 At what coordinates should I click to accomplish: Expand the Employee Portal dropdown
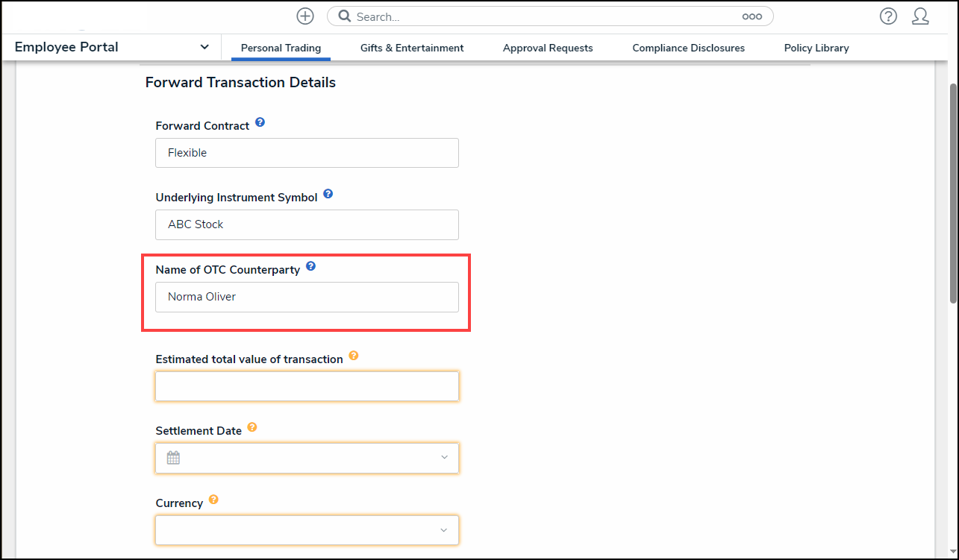pos(204,47)
